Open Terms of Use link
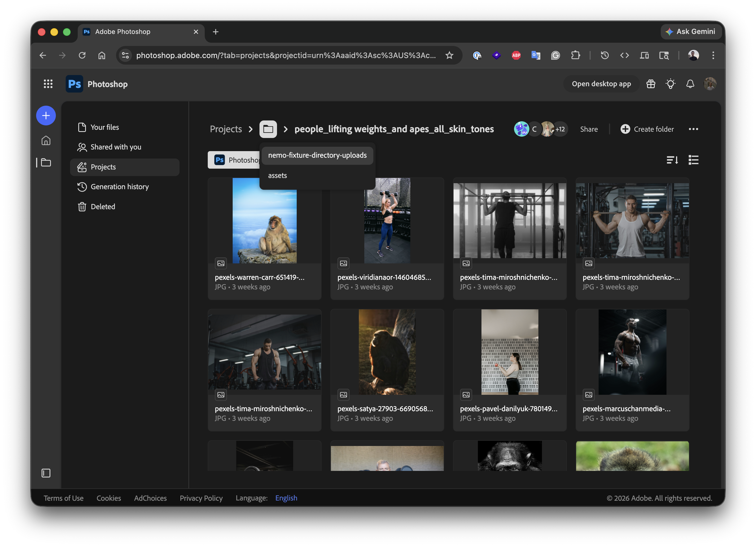This screenshot has width=756, height=547. (x=63, y=498)
